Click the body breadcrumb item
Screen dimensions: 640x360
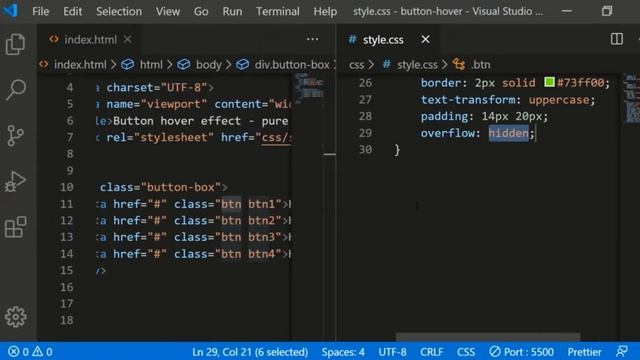(209, 64)
